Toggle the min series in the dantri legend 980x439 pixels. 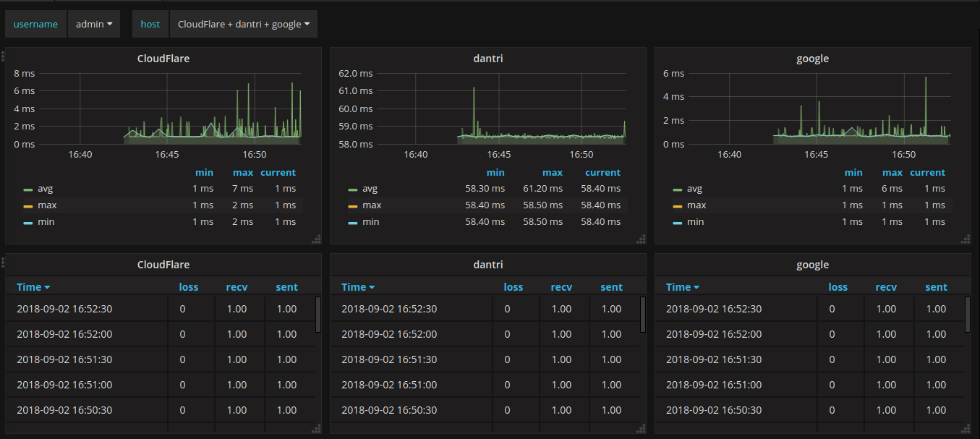(371, 222)
